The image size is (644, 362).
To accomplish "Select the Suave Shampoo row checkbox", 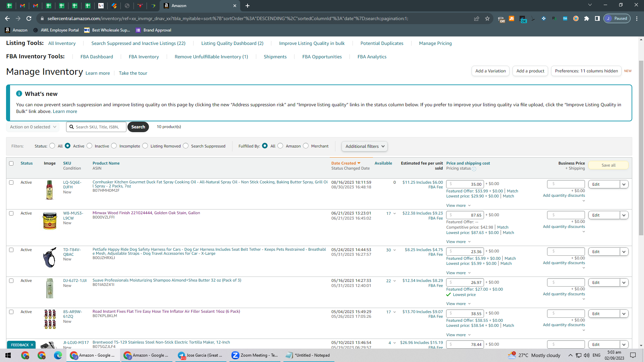I will point(11,281).
